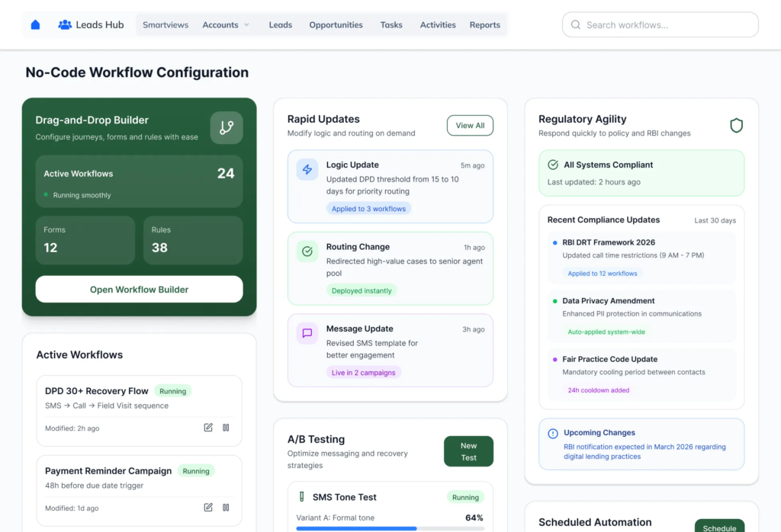Click the Auto-applied system-wide tag
Image resolution: width=781 pixels, height=532 pixels.
[x=606, y=332]
